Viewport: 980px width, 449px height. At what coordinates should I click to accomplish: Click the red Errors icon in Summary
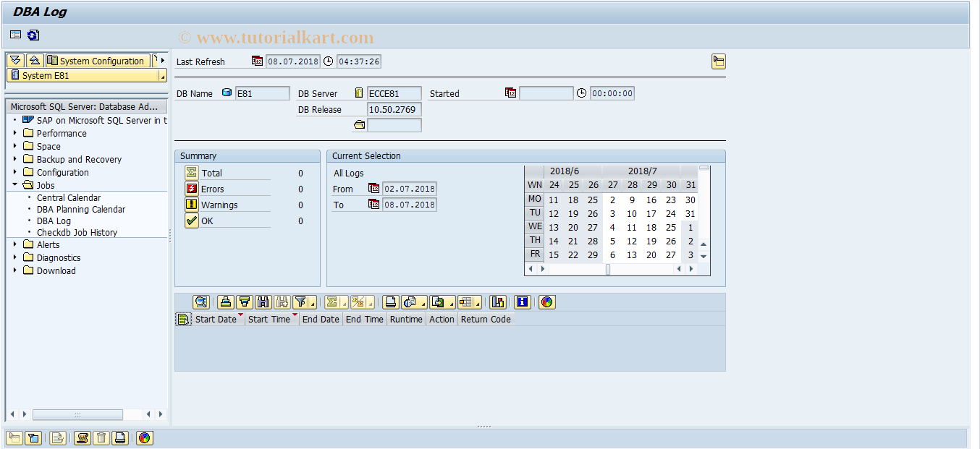(191, 189)
